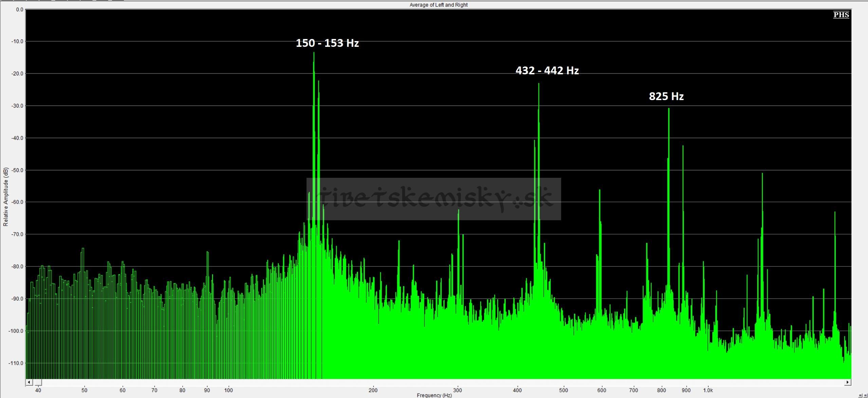Image resolution: width=868 pixels, height=398 pixels.
Task: Click the right scroll arrow of frequency scrollbar
Action: pos(848,382)
